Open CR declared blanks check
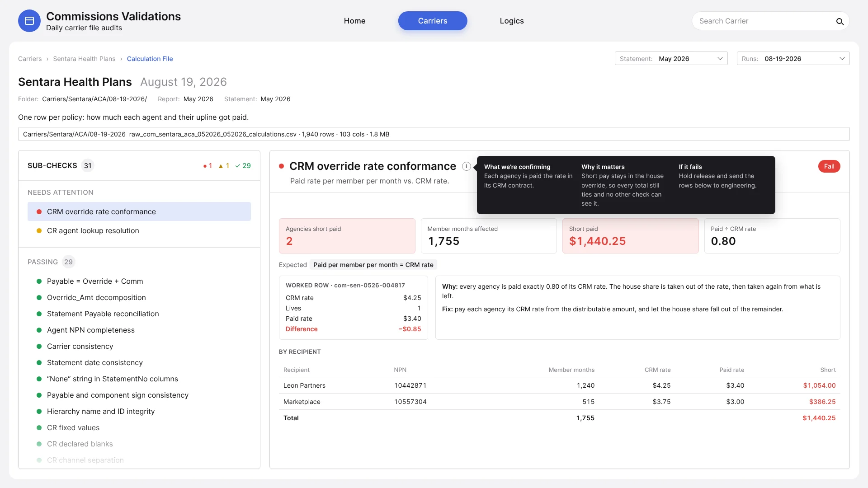 (139, 444)
